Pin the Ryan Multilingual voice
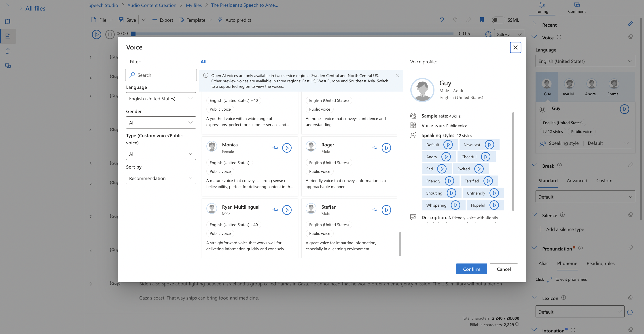Screen dimensions: 644x334 point(275,210)
